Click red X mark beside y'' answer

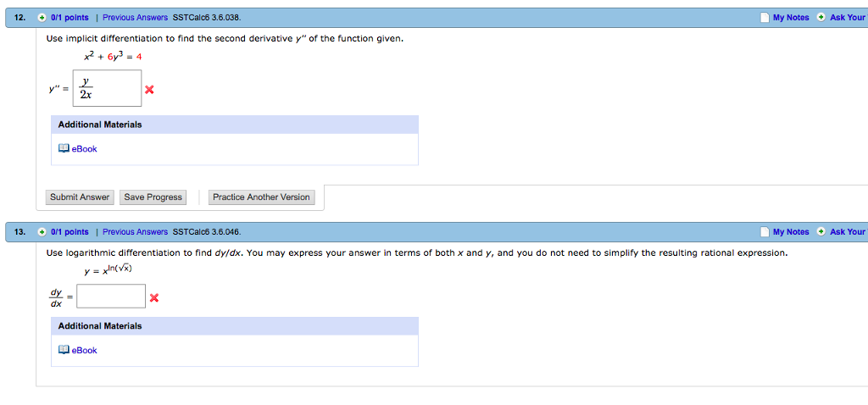point(149,90)
